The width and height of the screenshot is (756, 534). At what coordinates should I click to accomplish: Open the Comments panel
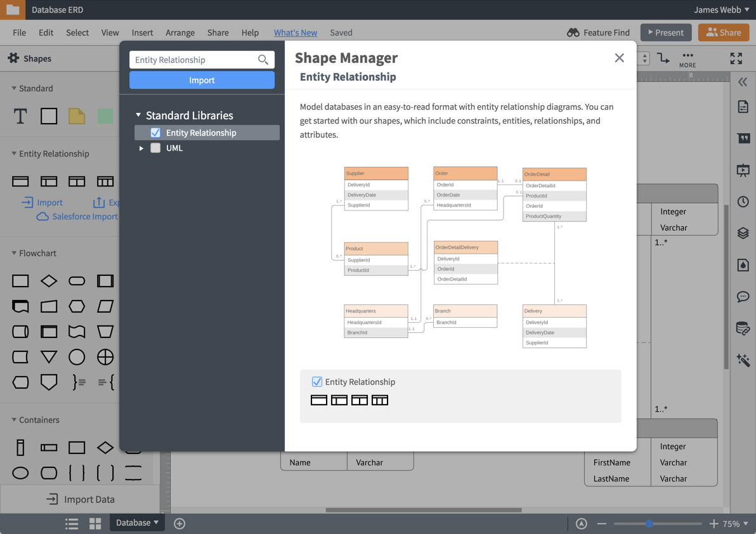(743, 297)
